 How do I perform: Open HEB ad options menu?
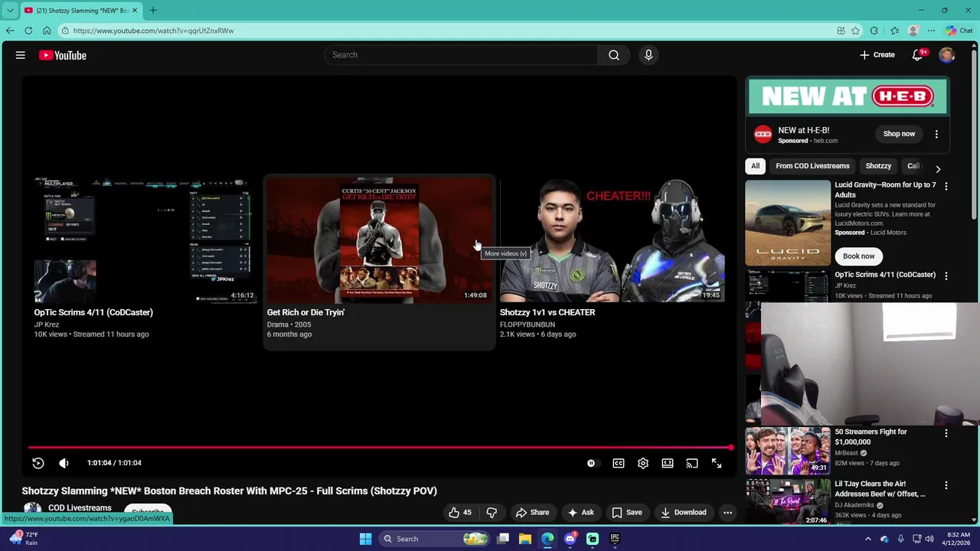pos(936,134)
